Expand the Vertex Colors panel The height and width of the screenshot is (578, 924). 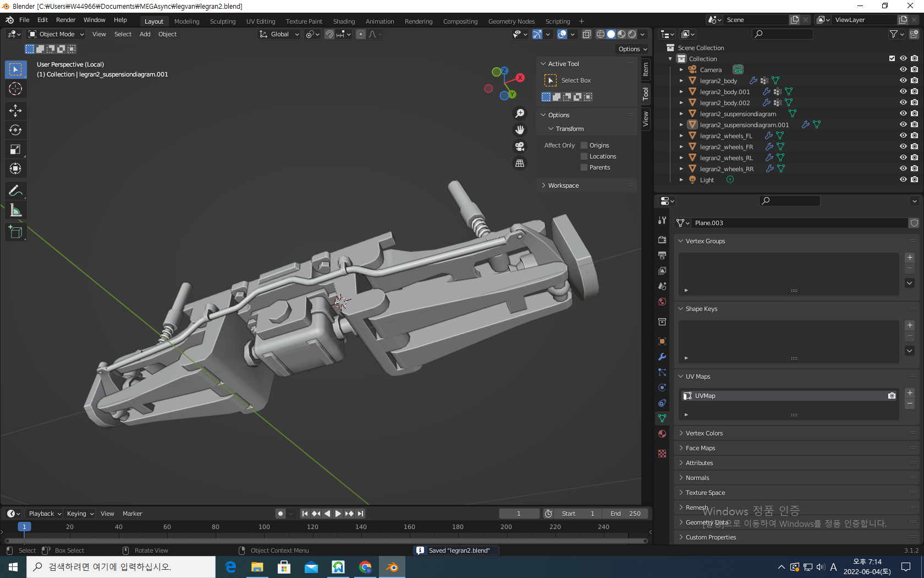(x=704, y=433)
